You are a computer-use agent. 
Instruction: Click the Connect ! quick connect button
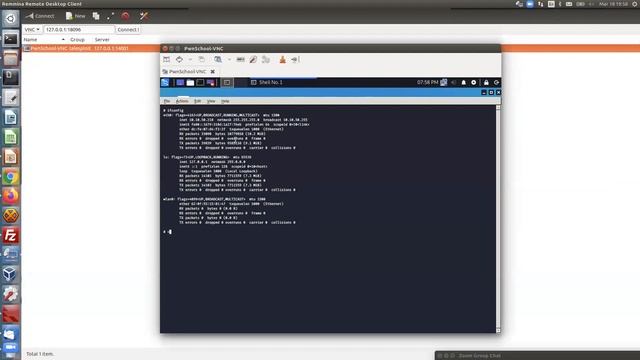(128, 29)
